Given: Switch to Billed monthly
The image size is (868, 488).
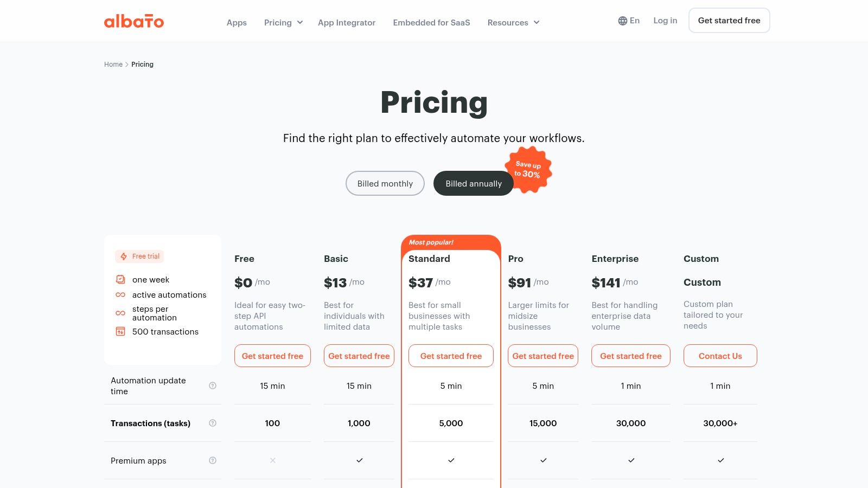Looking at the screenshot, I should click(x=385, y=184).
